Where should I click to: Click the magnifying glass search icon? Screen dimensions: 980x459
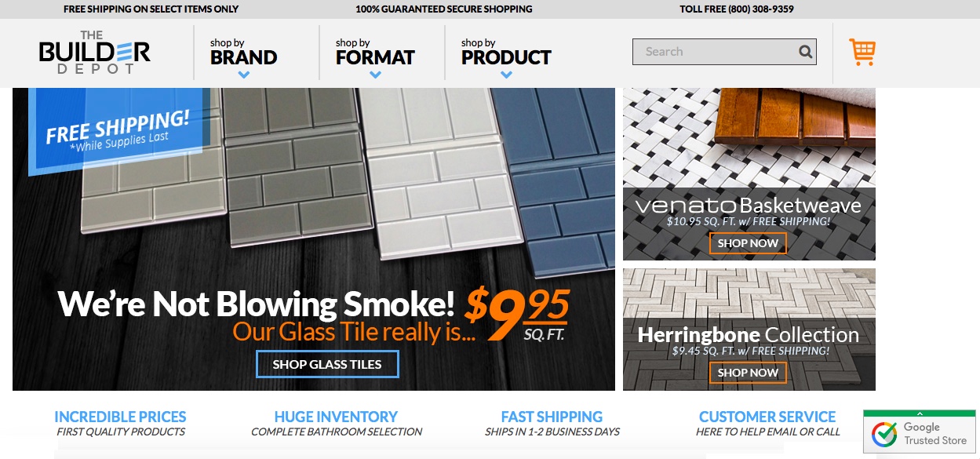click(x=805, y=52)
